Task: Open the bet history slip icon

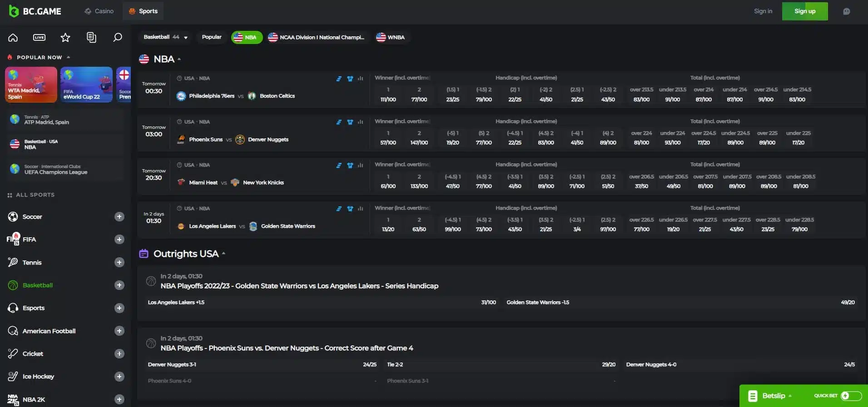Action: click(91, 37)
